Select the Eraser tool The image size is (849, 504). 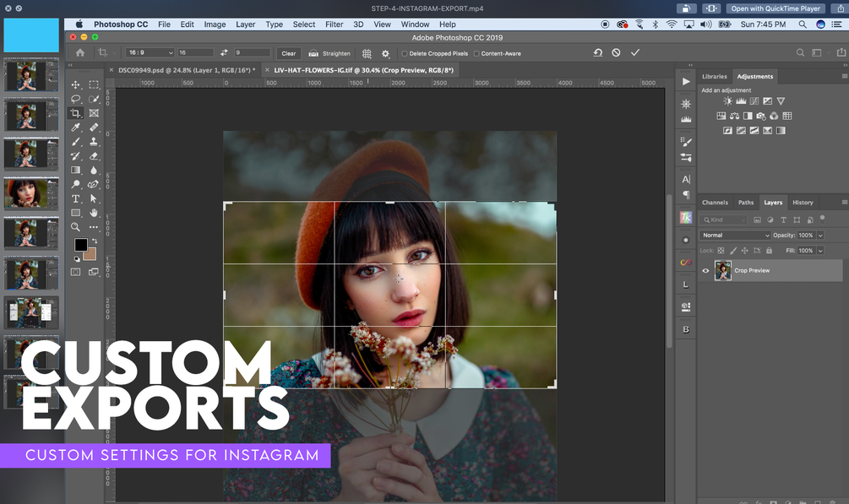94,156
